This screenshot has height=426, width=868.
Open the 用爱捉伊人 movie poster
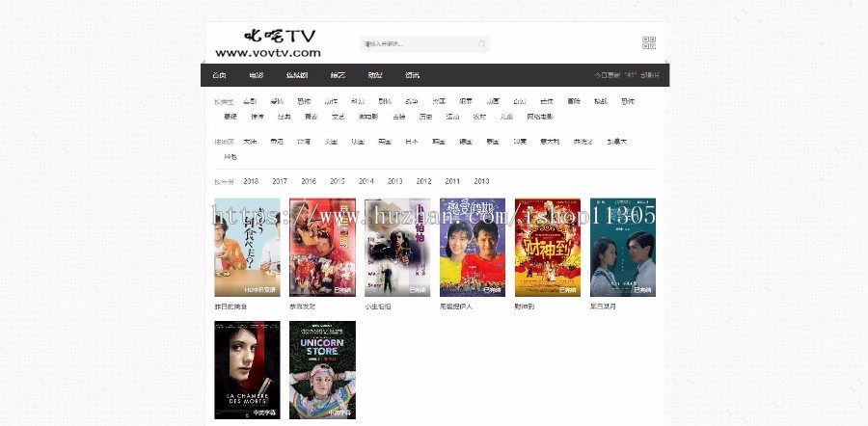point(473,248)
